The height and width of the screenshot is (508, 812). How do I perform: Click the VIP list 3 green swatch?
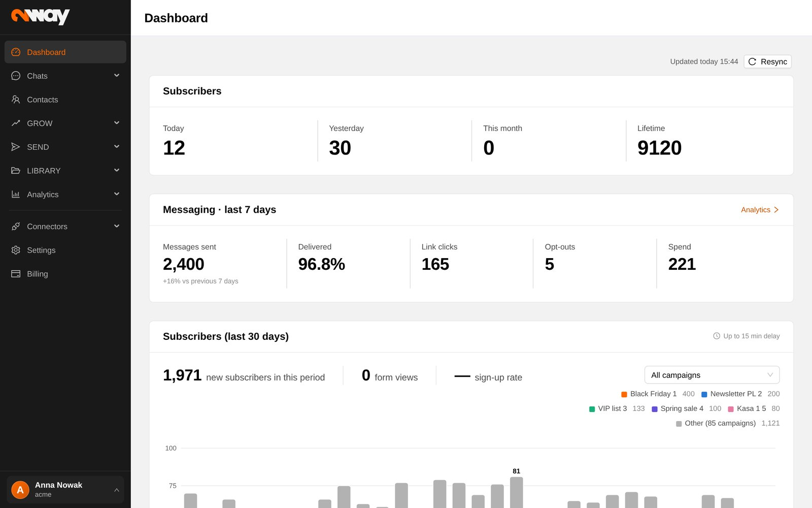click(x=592, y=409)
